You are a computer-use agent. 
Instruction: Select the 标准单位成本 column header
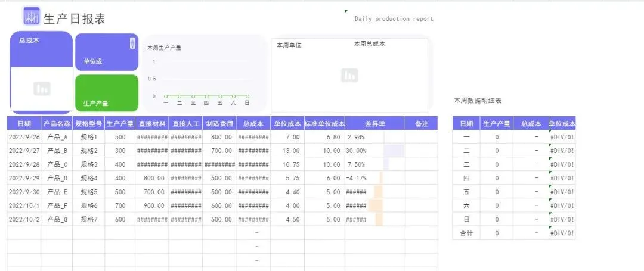pyautogui.click(x=324, y=123)
